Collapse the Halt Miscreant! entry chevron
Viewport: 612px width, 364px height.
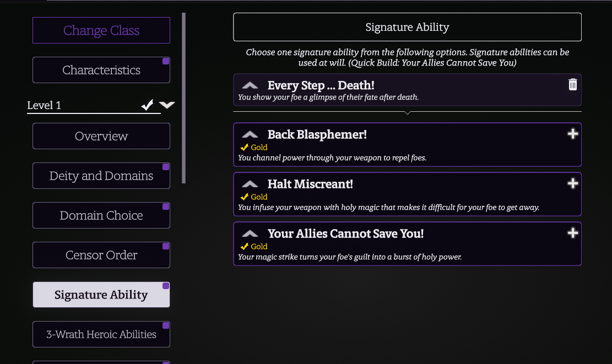250,184
